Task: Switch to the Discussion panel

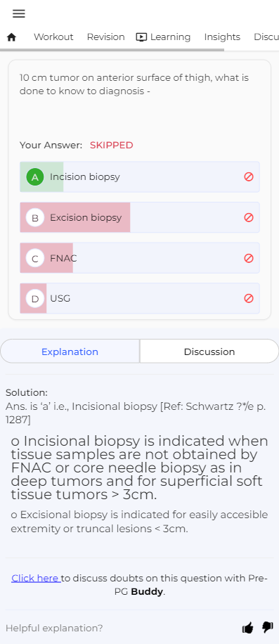Action: point(209,352)
